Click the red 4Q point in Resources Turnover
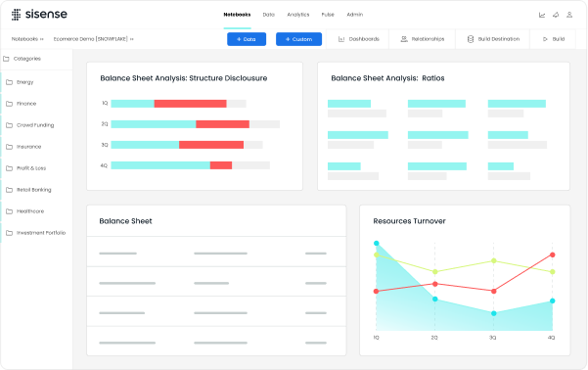 click(553, 254)
